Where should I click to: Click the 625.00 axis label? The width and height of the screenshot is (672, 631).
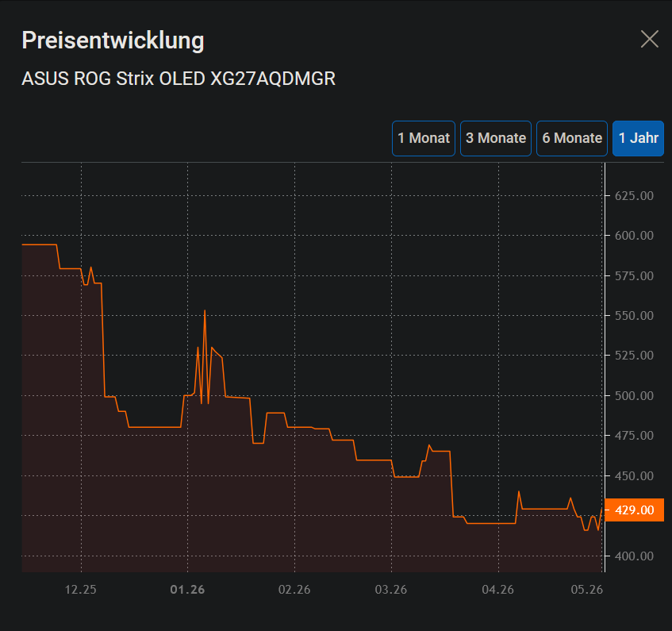click(x=634, y=196)
